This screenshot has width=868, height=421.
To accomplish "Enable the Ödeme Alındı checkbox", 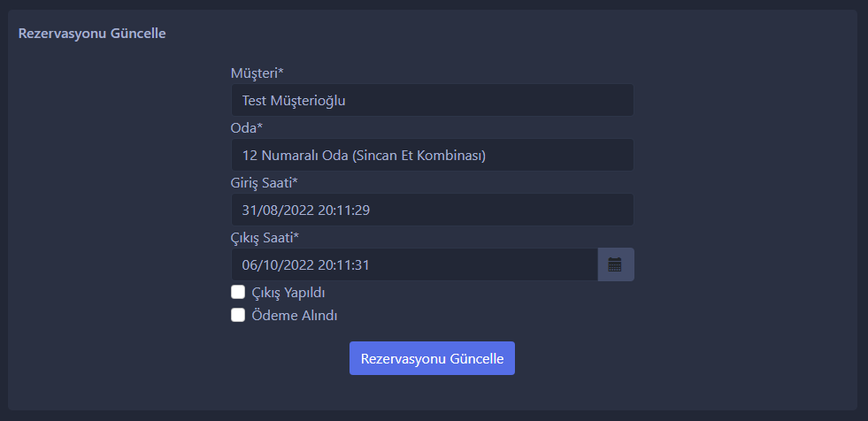I will tap(238, 316).
